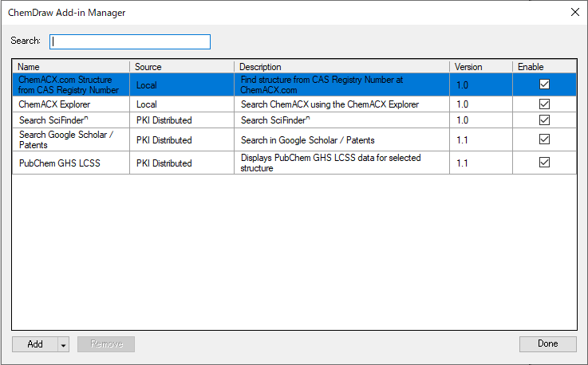Click PKI Distributed source for Google Scholar row
This screenshot has height=365, width=588.
tap(164, 140)
